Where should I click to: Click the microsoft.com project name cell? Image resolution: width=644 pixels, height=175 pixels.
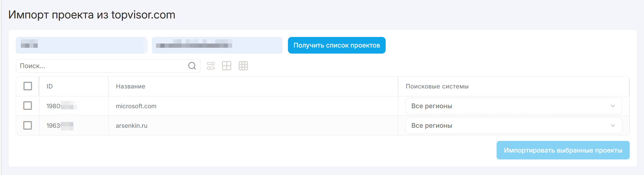[x=136, y=106]
